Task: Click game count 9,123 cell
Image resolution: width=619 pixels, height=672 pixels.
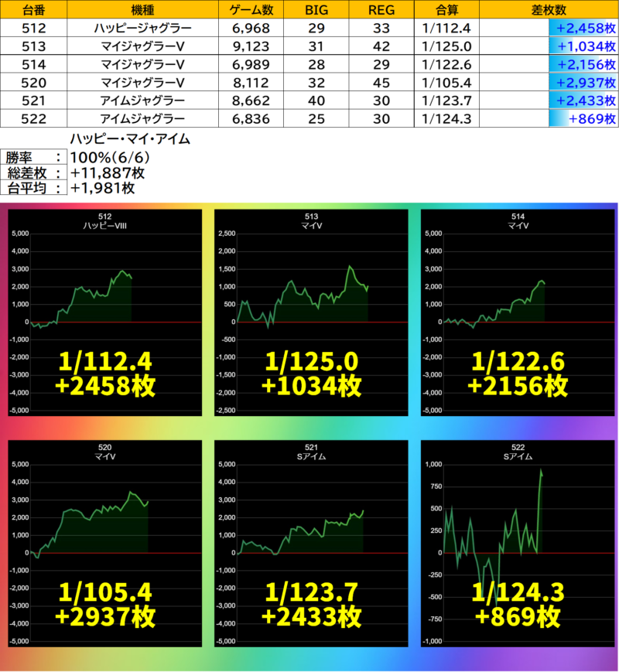Action: point(251,46)
